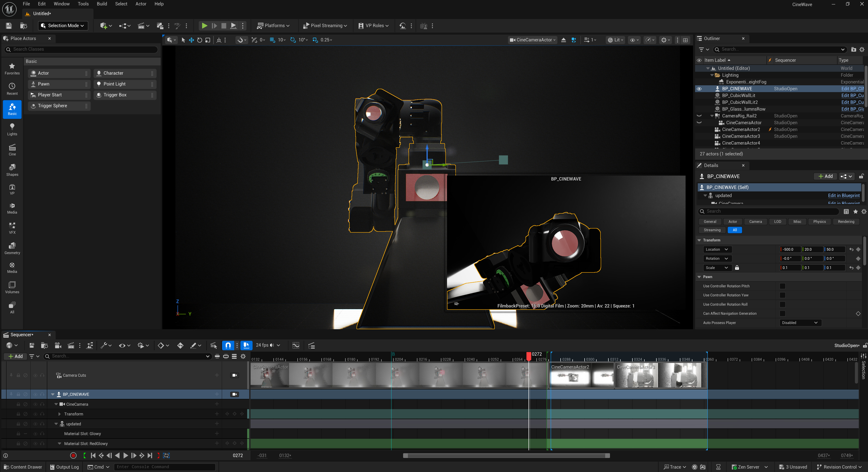This screenshot has height=472, width=868.
Task: Toggle grid location snap in viewport toolbar
Action: click(272, 40)
